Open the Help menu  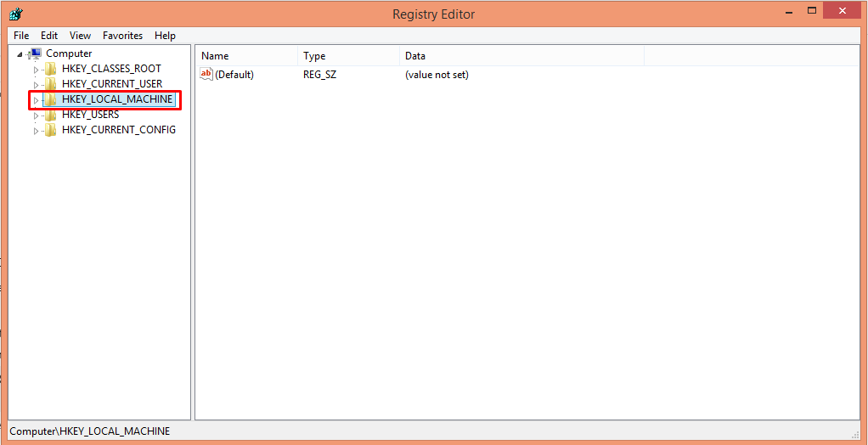(165, 36)
